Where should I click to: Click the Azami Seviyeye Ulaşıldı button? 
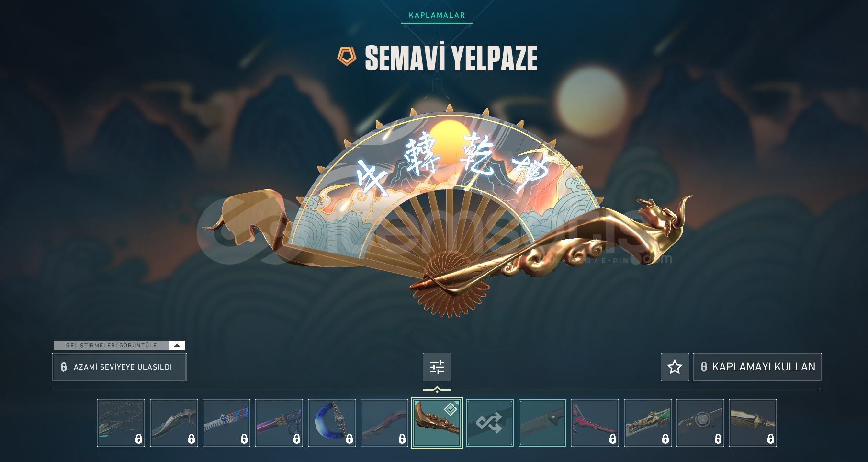tap(119, 367)
